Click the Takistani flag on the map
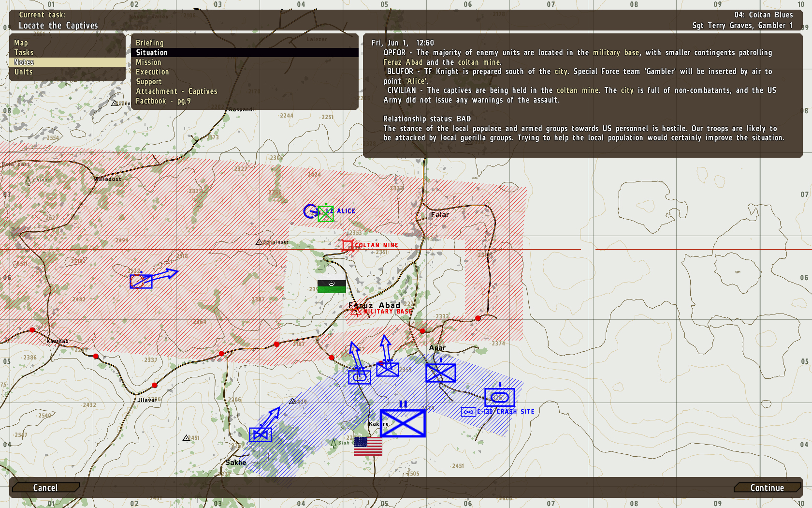Screen dimensions: 812x508 332,286
